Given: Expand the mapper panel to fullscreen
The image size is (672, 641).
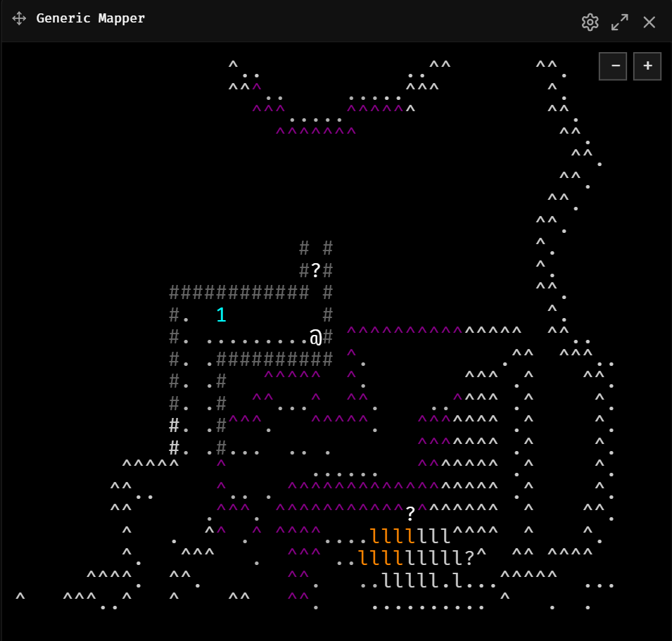Looking at the screenshot, I should click(x=620, y=23).
